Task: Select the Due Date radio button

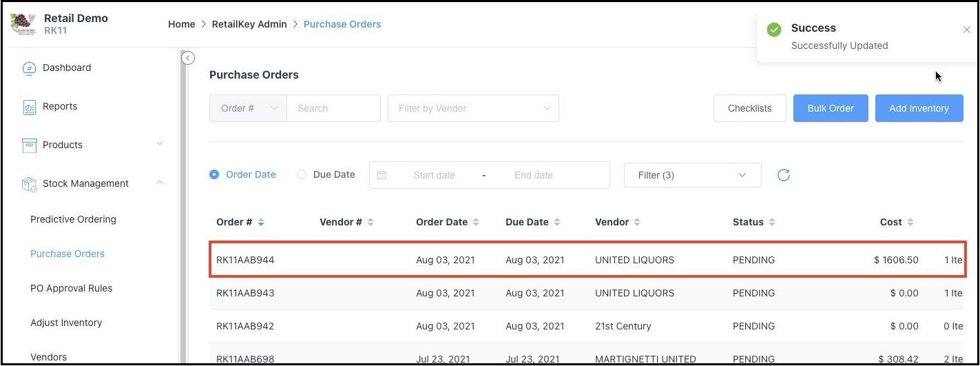Action: [302, 174]
